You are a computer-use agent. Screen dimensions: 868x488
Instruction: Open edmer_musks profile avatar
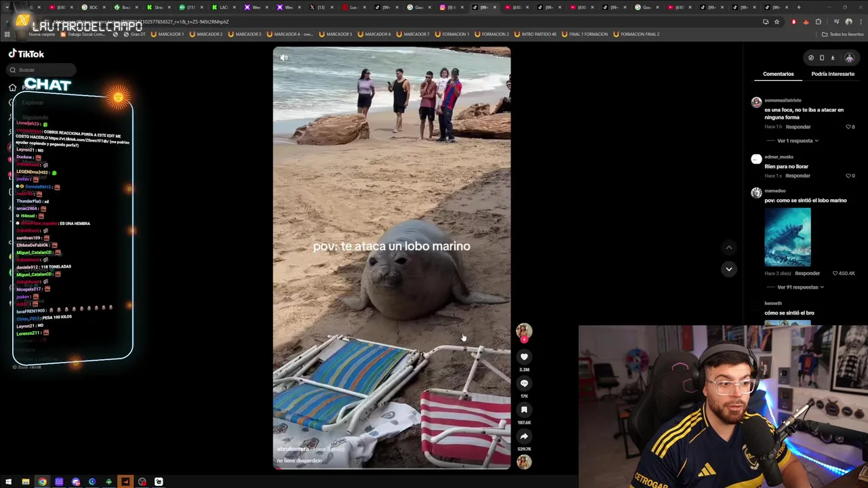point(756,159)
